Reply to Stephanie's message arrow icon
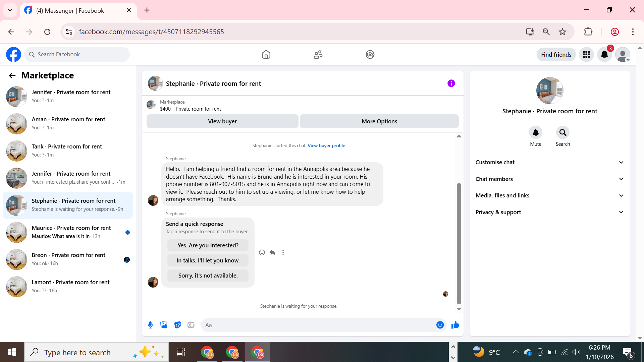 pyautogui.click(x=272, y=252)
